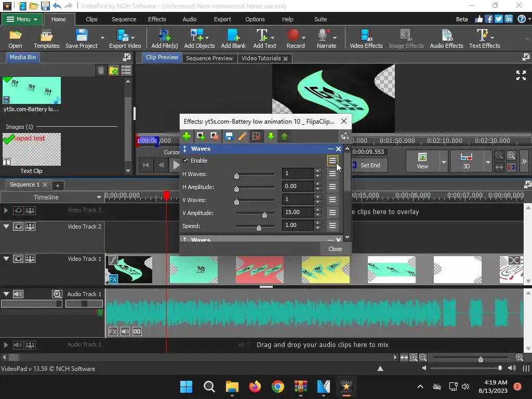
Task: Toggle visibility eye of Video Track 1
Action: tap(18, 259)
